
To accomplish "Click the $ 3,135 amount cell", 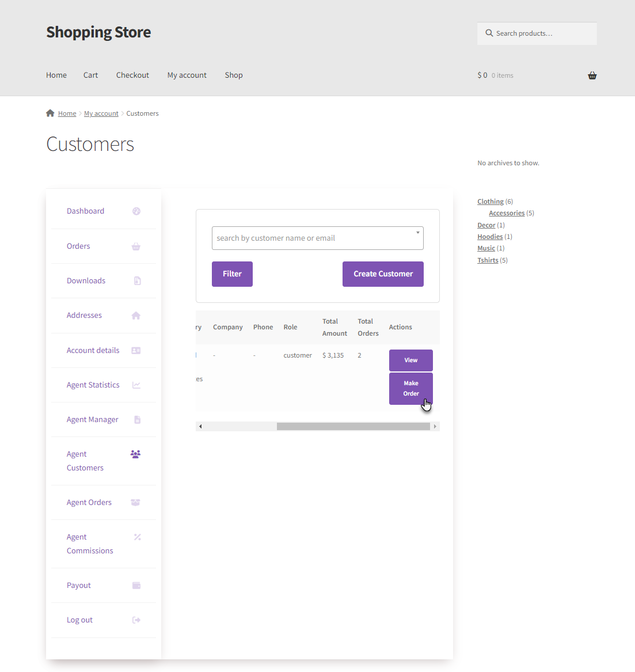I will pyautogui.click(x=333, y=355).
